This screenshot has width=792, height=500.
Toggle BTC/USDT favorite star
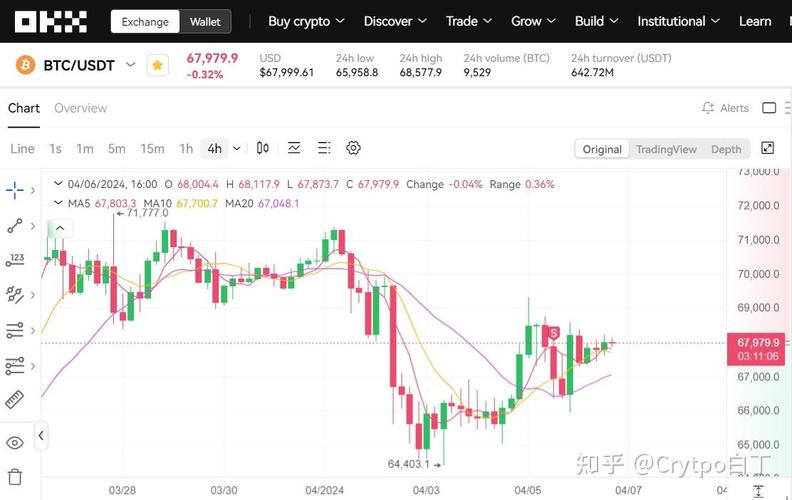(157, 65)
